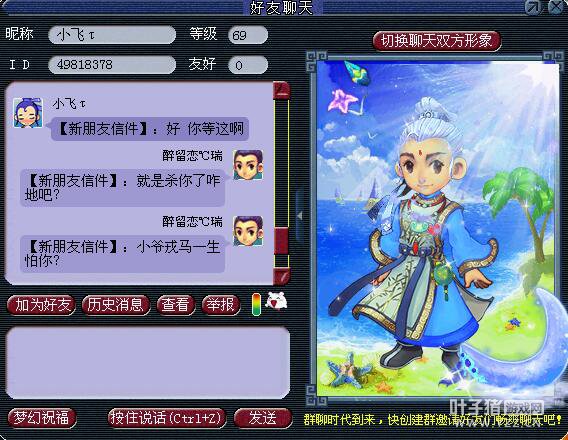
Task: Click 切换聊天双方形象 to switch portraits
Action: point(437,41)
